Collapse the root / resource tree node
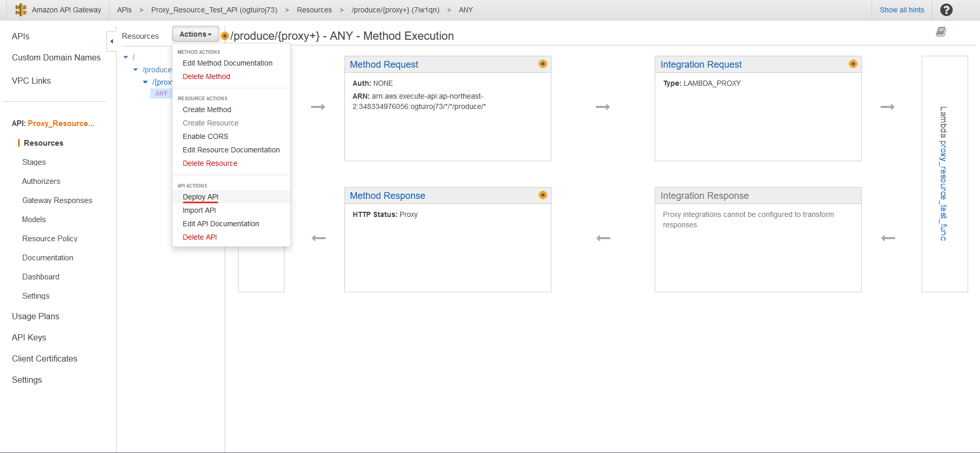Image resolution: width=980 pixels, height=453 pixels. (x=126, y=57)
